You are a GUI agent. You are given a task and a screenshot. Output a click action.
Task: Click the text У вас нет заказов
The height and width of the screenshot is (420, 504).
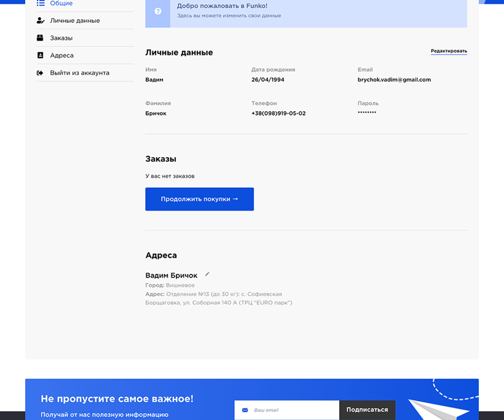[170, 176]
